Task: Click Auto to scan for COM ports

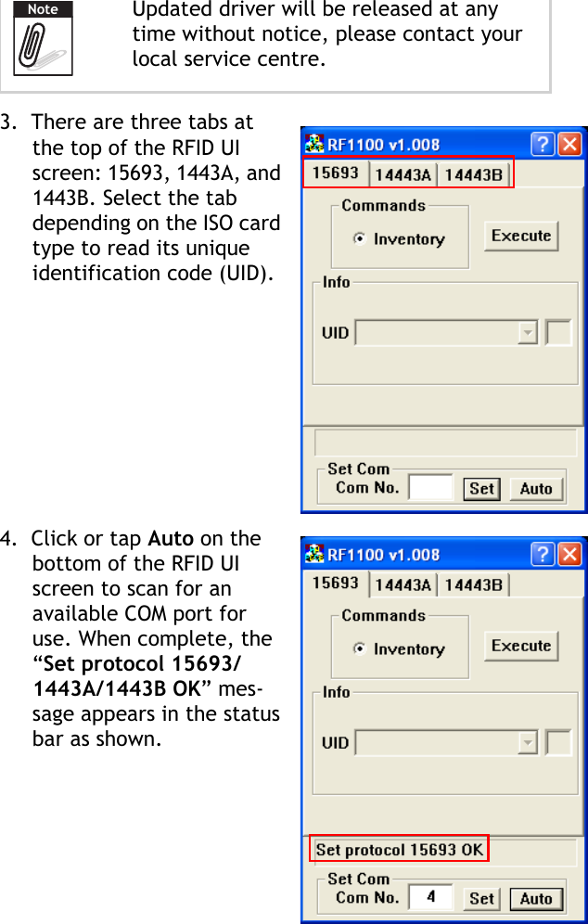Action: coord(536,488)
